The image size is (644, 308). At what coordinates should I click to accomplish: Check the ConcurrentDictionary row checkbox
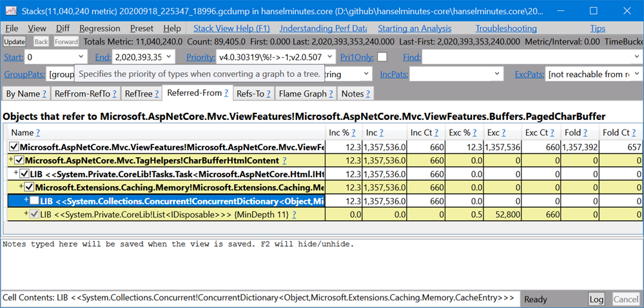(35, 201)
